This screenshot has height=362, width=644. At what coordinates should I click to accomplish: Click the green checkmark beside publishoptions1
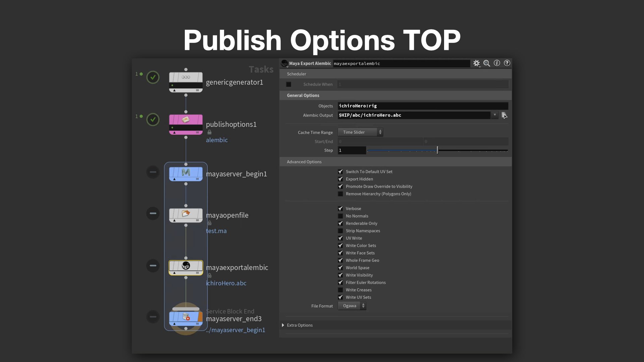pos(153,120)
